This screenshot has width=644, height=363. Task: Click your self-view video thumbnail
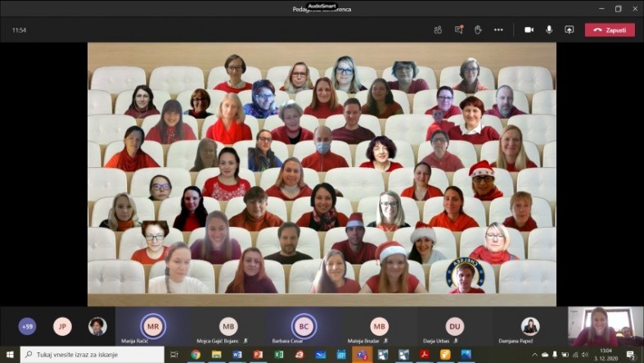(x=606, y=326)
